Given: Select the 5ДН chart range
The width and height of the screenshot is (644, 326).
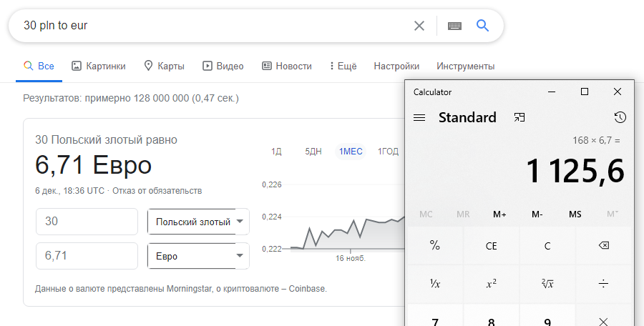Looking at the screenshot, I should click(313, 151).
